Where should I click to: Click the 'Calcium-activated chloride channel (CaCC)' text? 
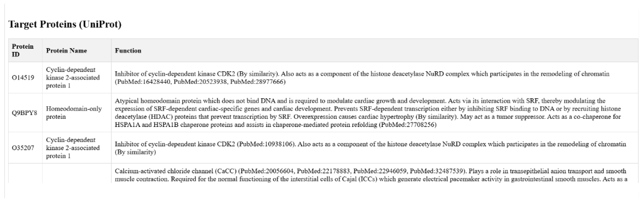176,171
